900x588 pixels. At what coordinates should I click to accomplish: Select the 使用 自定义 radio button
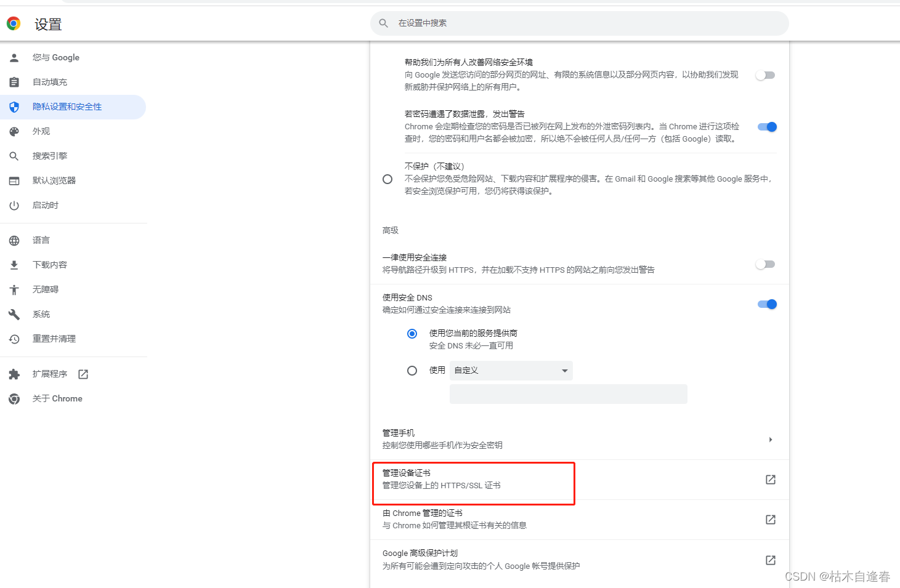tap(412, 371)
